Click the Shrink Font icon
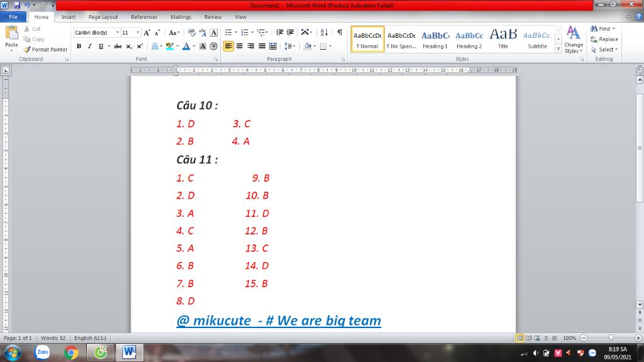 point(157,33)
